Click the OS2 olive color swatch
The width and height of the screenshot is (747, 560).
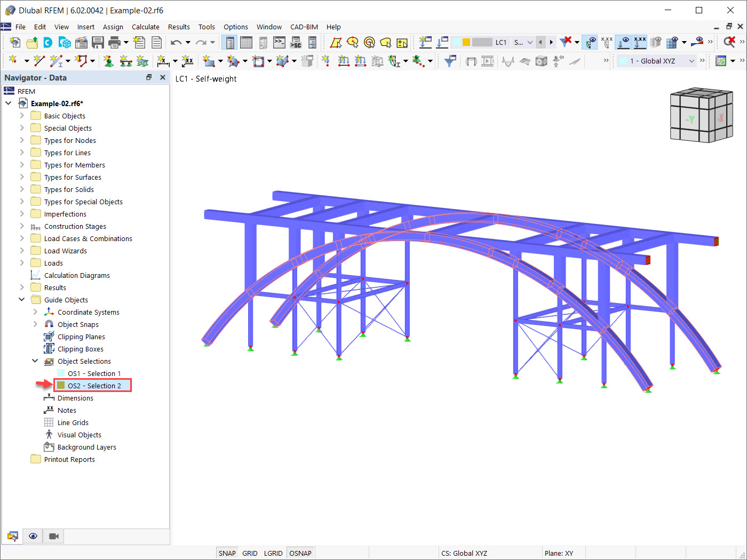coord(61,386)
